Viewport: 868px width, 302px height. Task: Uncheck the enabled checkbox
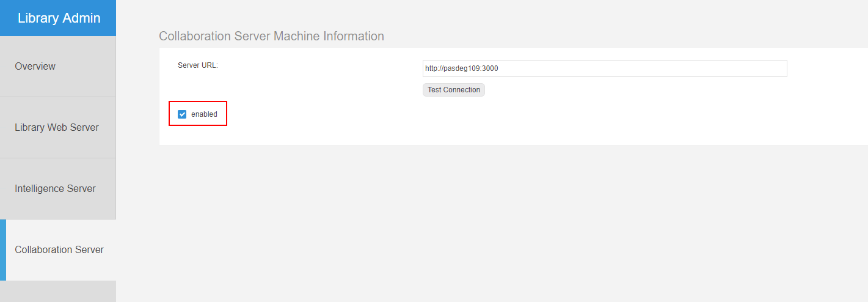click(182, 114)
